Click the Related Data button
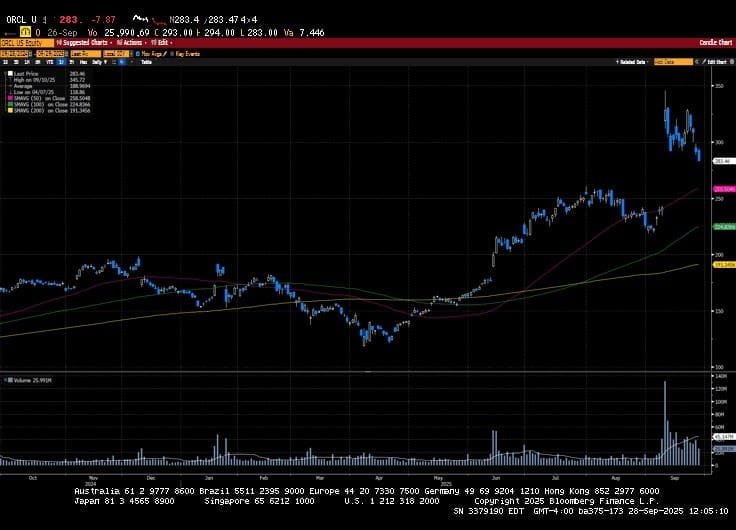The height and width of the screenshot is (530, 736). coord(630,62)
